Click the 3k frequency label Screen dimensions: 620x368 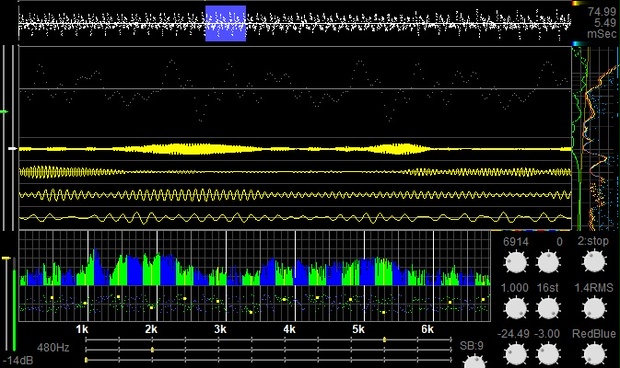(x=220, y=329)
